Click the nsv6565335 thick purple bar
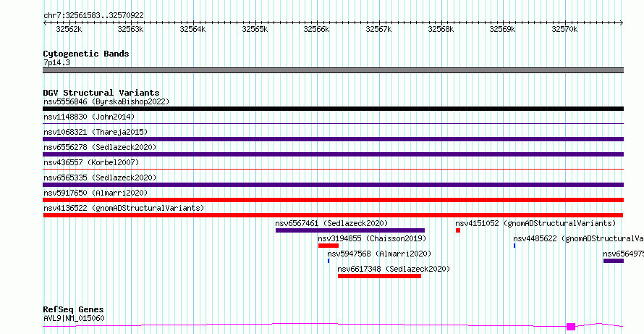The image size is (644, 334). (x=333, y=185)
